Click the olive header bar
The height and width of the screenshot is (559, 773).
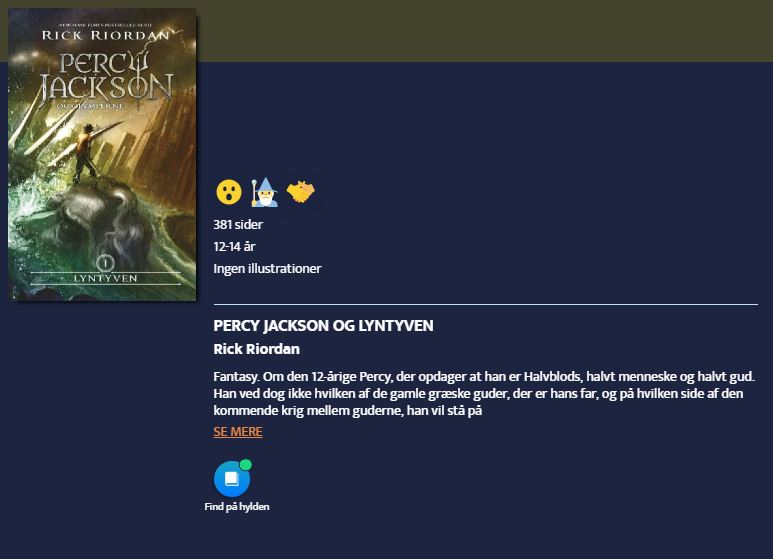pyautogui.click(x=483, y=31)
